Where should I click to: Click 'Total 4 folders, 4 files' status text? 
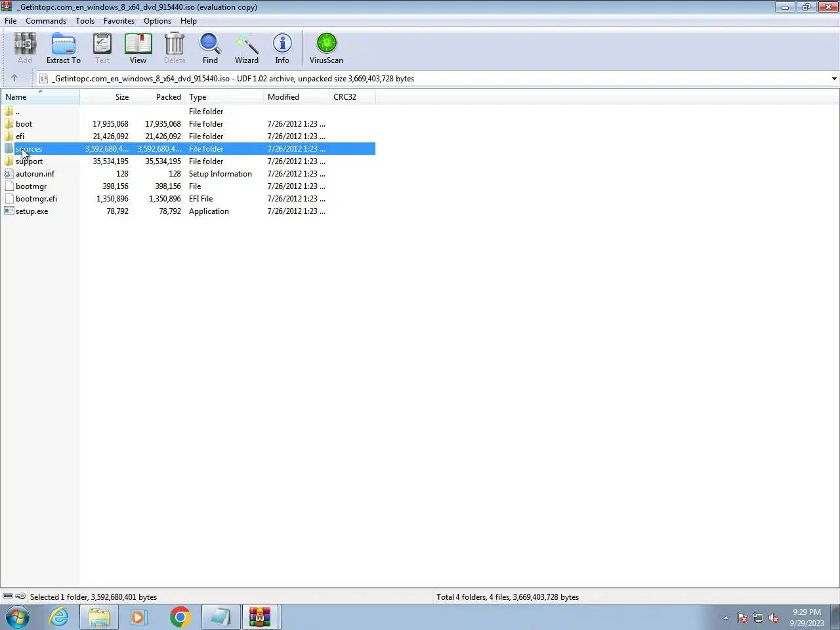pyautogui.click(x=508, y=597)
